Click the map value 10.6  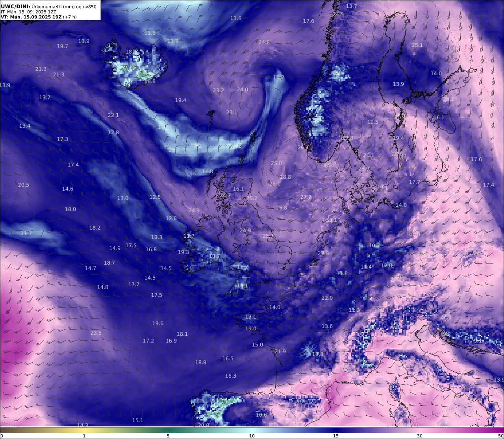click(261, 415)
